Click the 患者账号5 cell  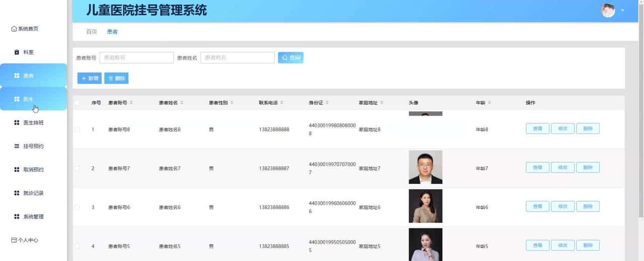tap(119, 246)
